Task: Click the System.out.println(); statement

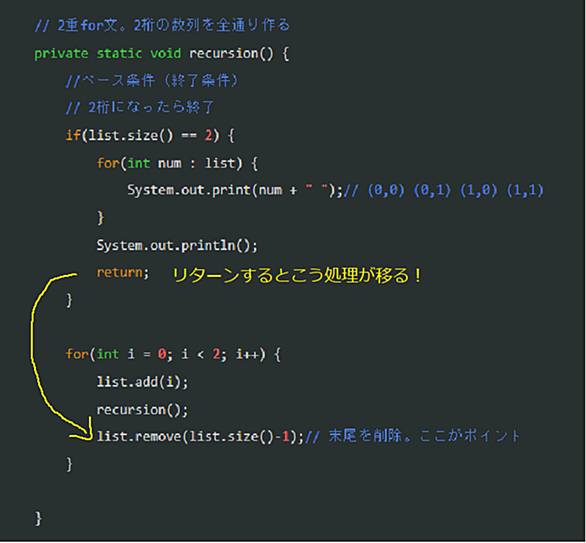Action: (177, 246)
